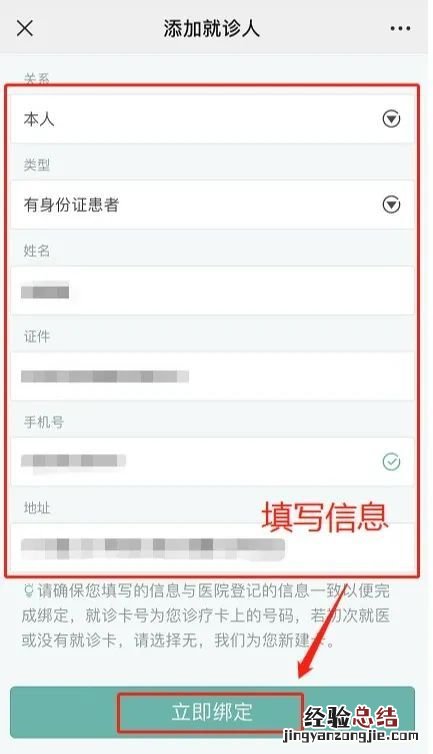Click the 证件 ID number input field
This screenshot has height=754, width=433.
pos(212,376)
